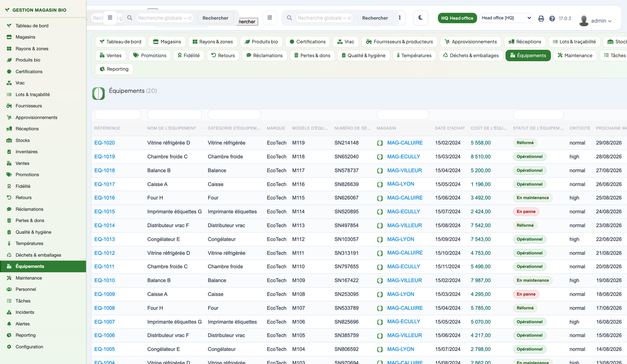Open Qualité & hygiène top tab
Viewport: 627px width, 364px height.
(364, 55)
